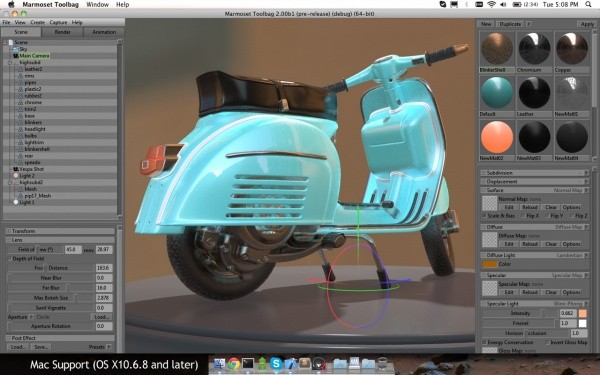The width and height of the screenshot is (600, 375).
Task: Select the Default teal material thumbnail
Action: (x=497, y=93)
